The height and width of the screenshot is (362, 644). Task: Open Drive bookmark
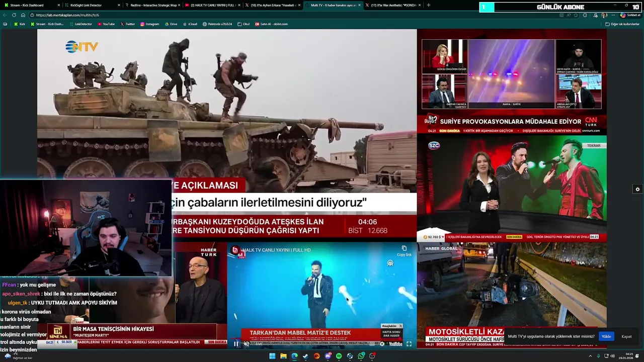pyautogui.click(x=171, y=24)
